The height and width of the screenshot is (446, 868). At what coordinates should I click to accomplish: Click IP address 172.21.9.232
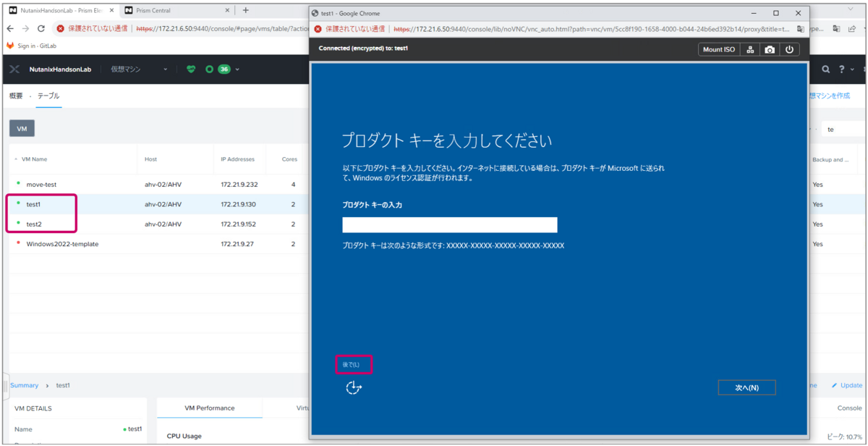(x=238, y=185)
